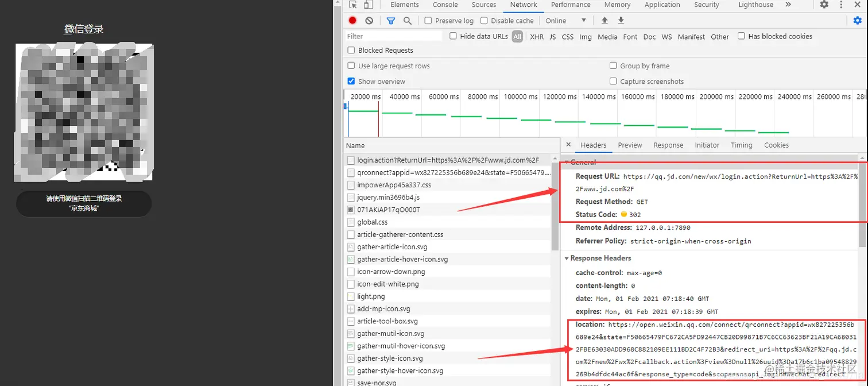Open Cookies tab of request

(777, 145)
